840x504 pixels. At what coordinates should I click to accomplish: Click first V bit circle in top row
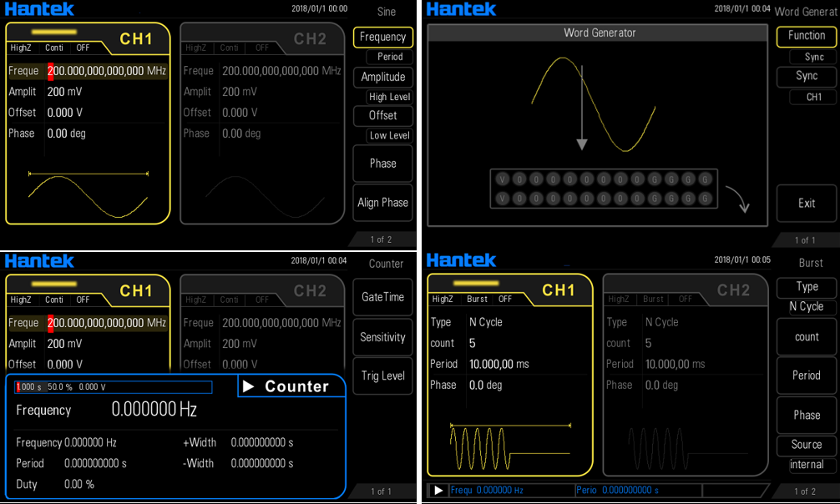coord(502,179)
